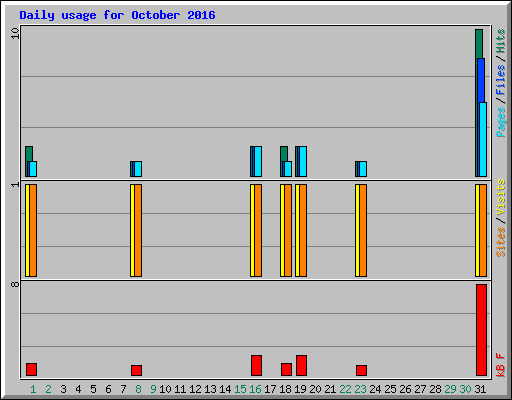Click day label "24" on the x-axis

375,389
